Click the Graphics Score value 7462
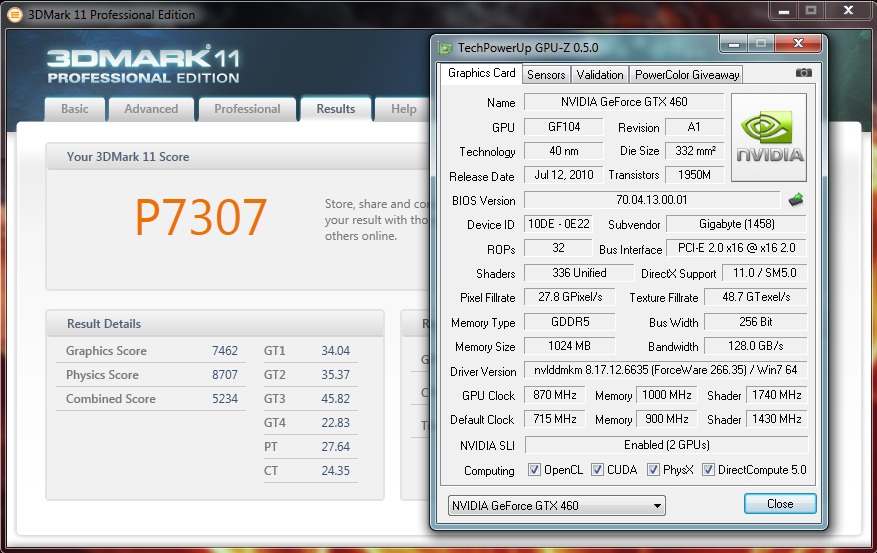The height and width of the screenshot is (553, 877). coord(225,351)
